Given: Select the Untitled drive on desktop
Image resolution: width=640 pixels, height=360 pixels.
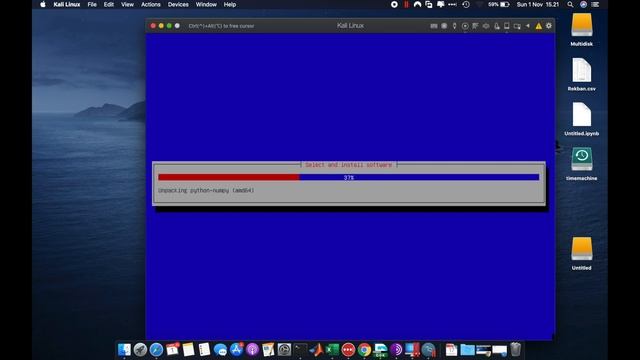Looking at the screenshot, I should point(582,253).
